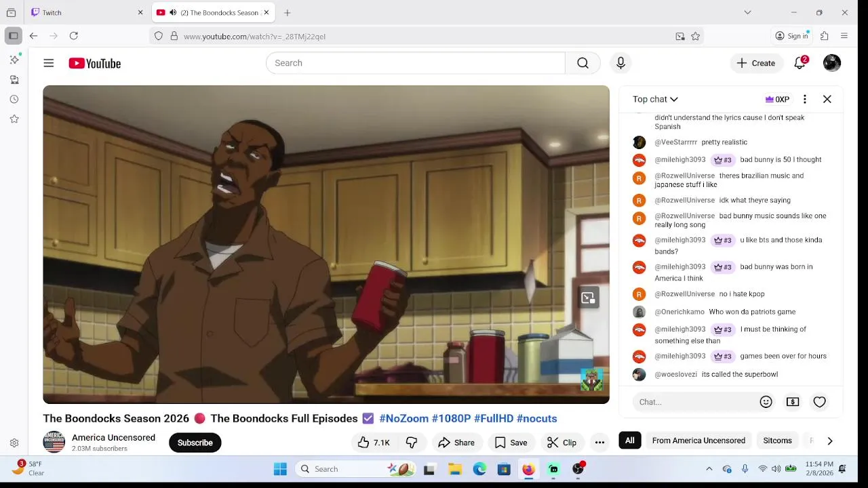The image size is (868, 488).
Task: Open chat XP crown badge 0XP
Action: click(x=777, y=99)
